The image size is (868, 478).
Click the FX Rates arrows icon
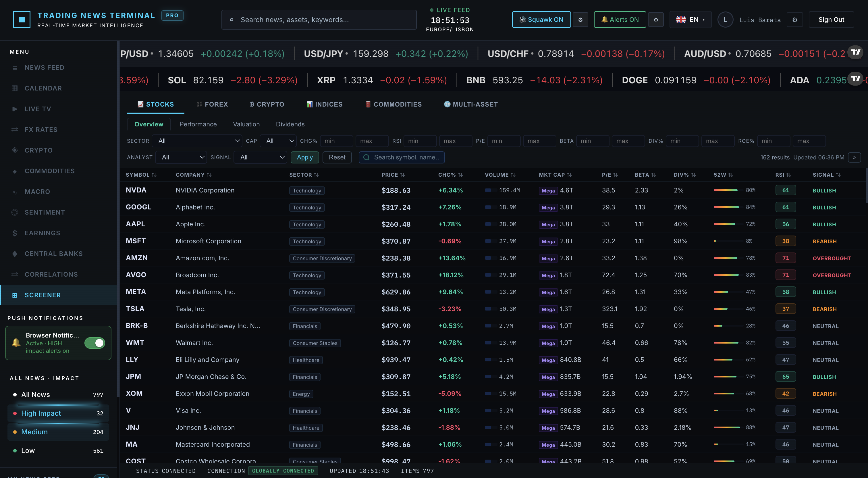pyautogui.click(x=14, y=130)
